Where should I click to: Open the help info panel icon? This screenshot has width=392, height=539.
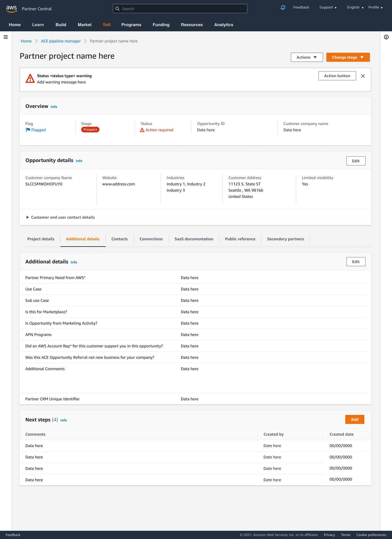(x=386, y=37)
